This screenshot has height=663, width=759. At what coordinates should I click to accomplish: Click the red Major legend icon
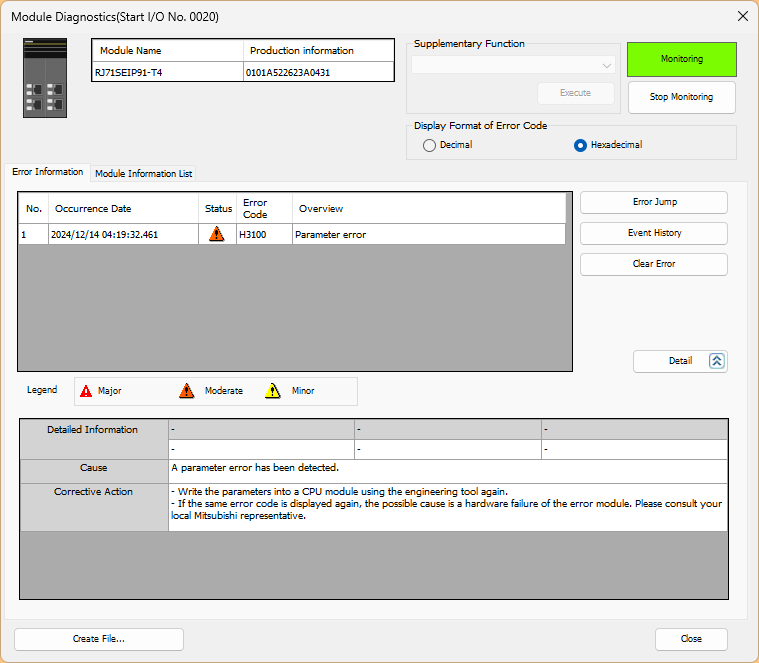(x=86, y=391)
